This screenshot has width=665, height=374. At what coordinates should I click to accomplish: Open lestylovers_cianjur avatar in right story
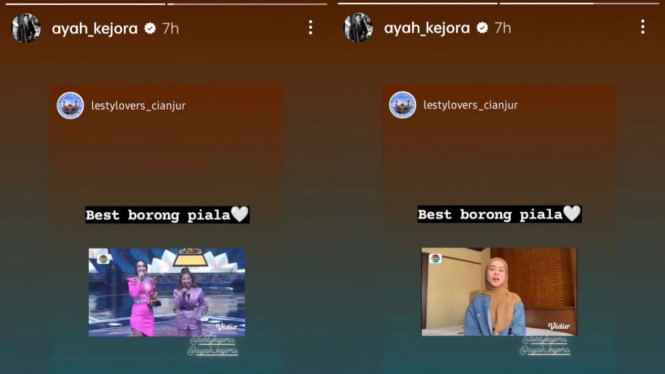402,105
